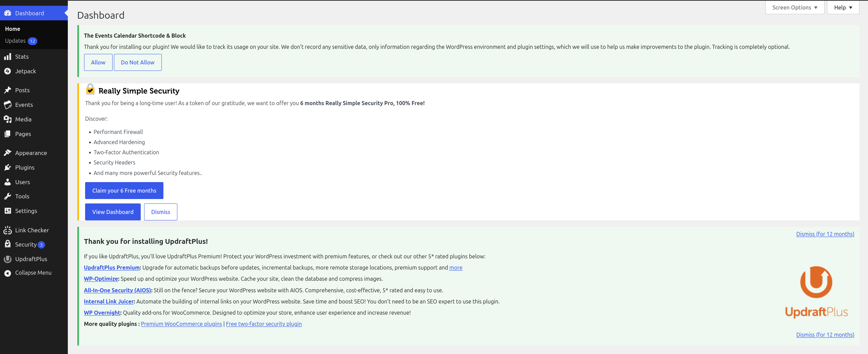The width and height of the screenshot is (868, 354).
Task: Click the Really Simple Security lock logo
Action: (x=90, y=90)
